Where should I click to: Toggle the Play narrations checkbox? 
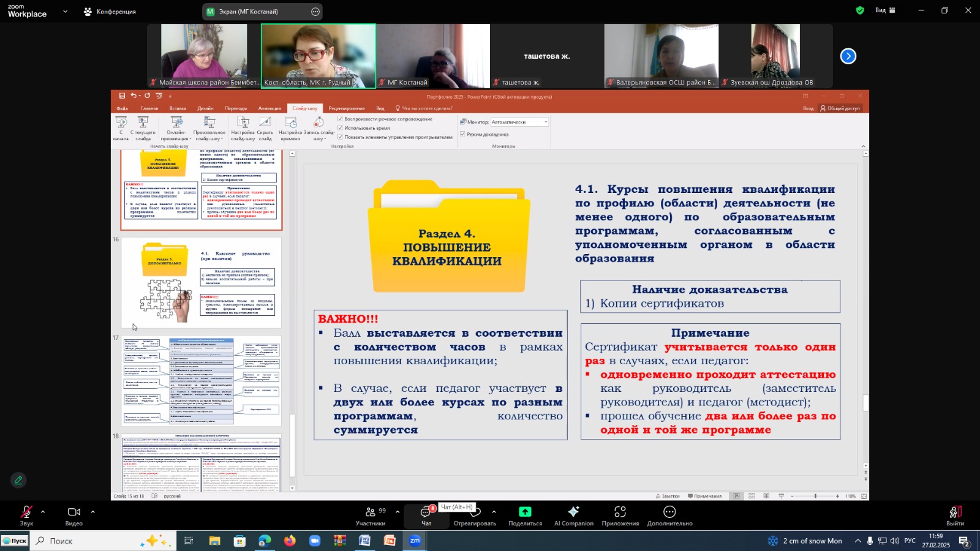[341, 119]
